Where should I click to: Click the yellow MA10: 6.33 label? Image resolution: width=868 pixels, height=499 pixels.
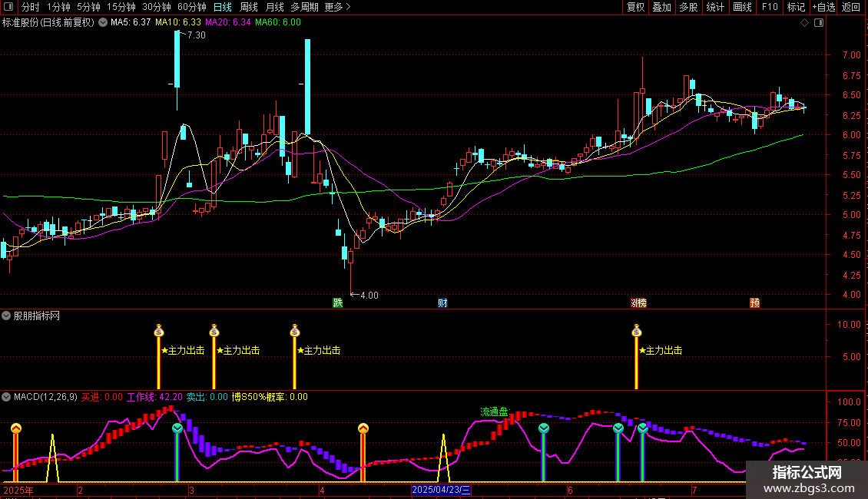pos(178,22)
